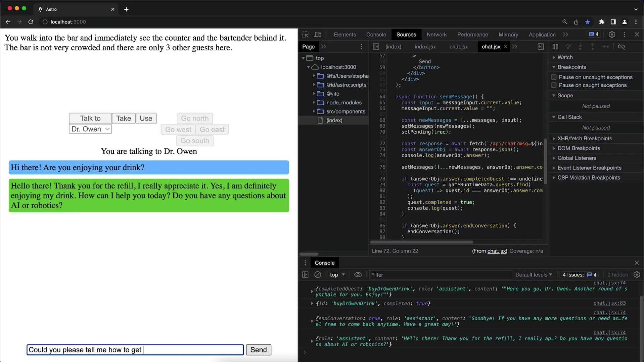
Task: Click the browser zoom magnifier icon
Action: tap(564, 22)
